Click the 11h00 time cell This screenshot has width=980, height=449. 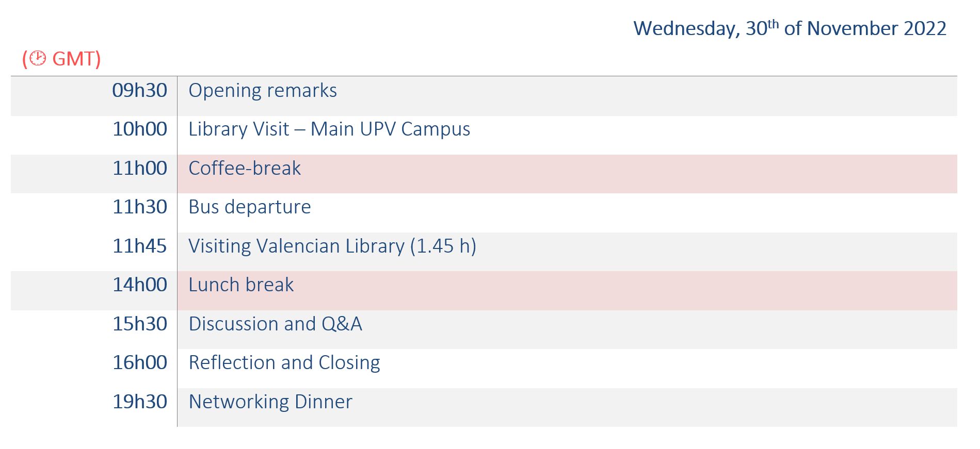[140, 169]
